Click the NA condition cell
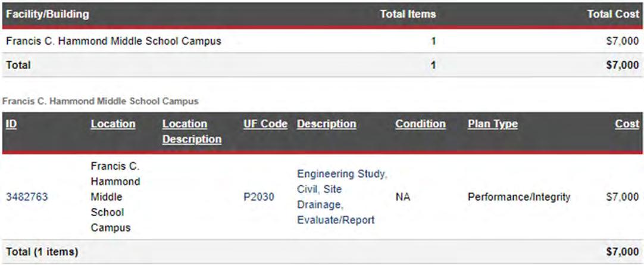644x265 pixels. 403,197
